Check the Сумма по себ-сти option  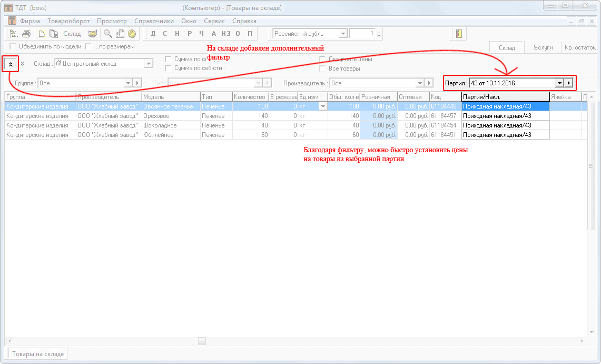168,68
